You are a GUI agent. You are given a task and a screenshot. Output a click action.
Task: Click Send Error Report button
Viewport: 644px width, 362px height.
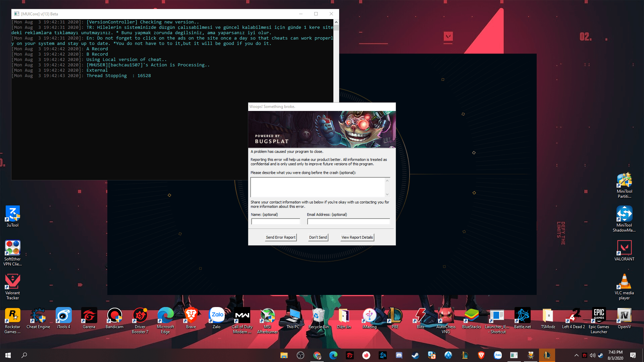281,237
